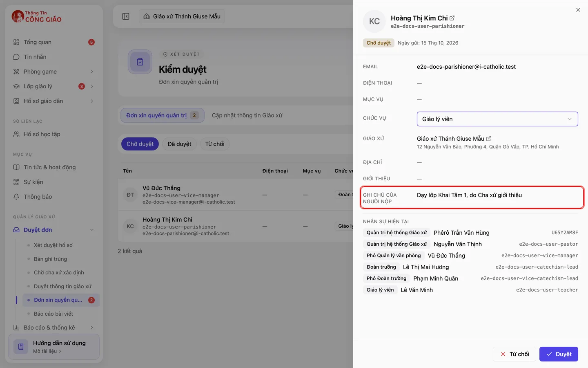Open Duyệt thông tin giáo xứ item
This screenshot has width=588, height=368.
pyautogui.click(x=62, y=286)
